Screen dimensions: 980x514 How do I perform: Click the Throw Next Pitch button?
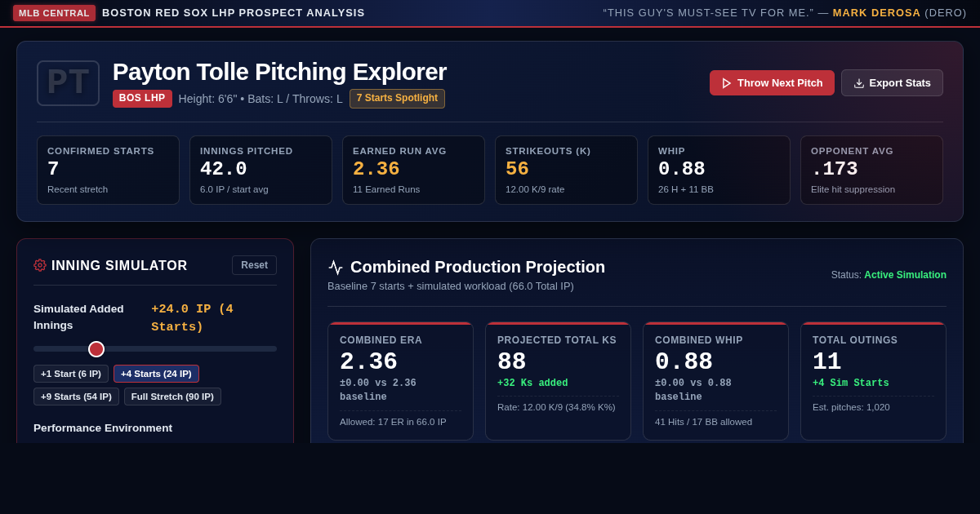[772, 83]
